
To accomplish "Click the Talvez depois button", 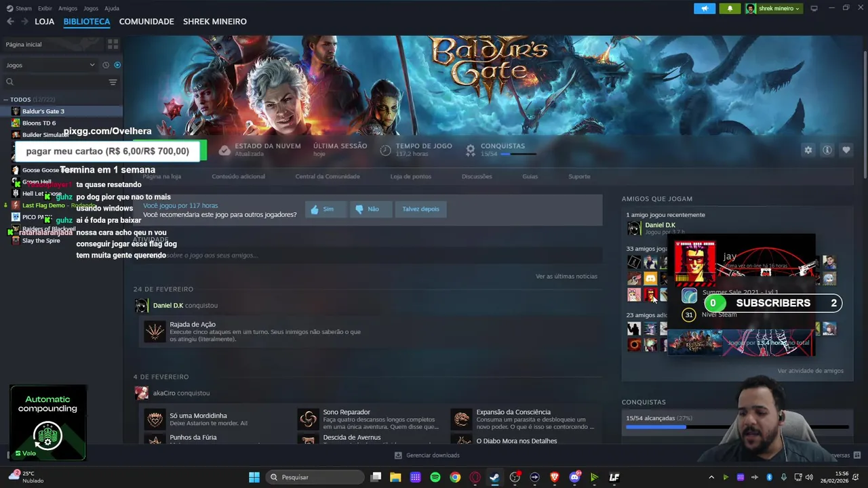I will tap(420, 209).
